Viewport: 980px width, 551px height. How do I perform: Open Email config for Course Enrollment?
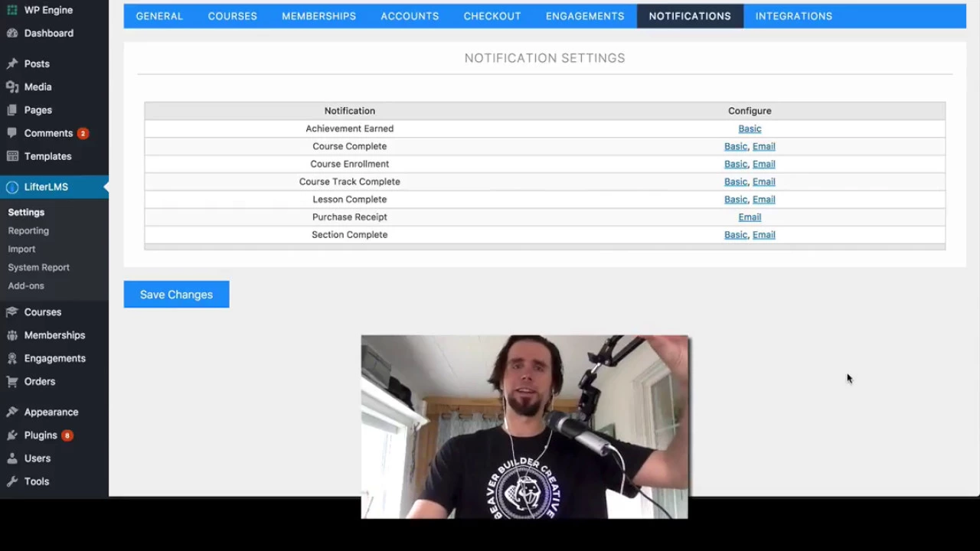(x=764, y=164)
